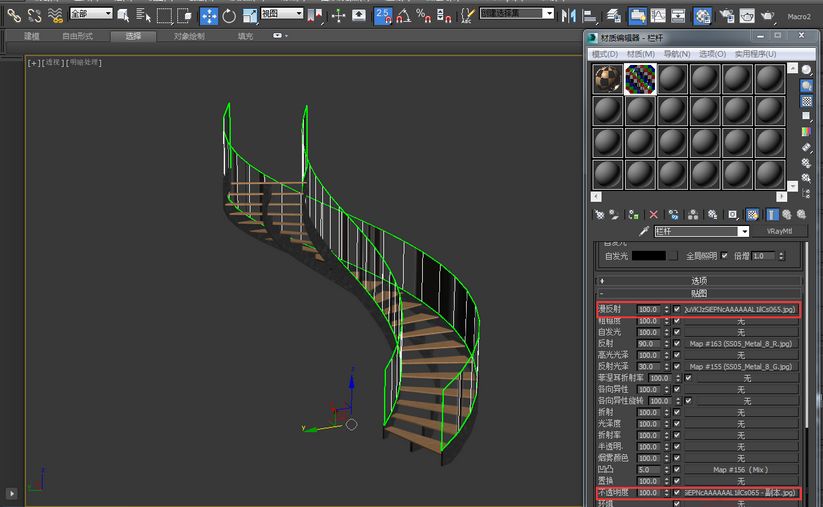
Task: Toggle sample sphere Background checker icon
Action: click(807, 101)
